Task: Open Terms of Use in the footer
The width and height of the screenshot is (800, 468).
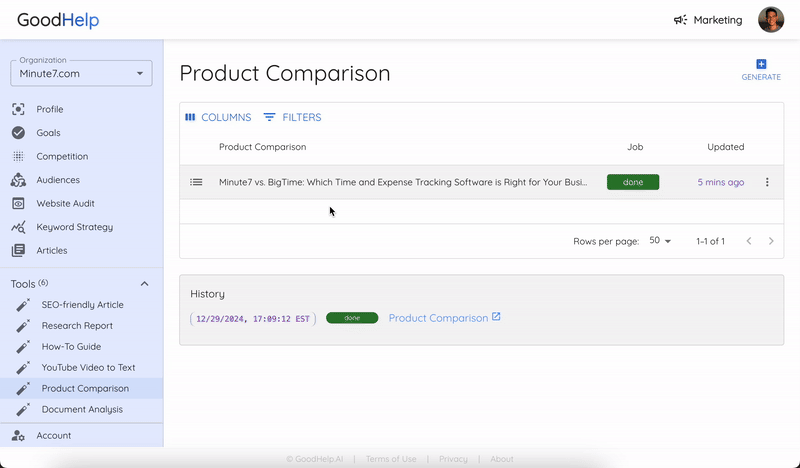Action: pos(391,459)
